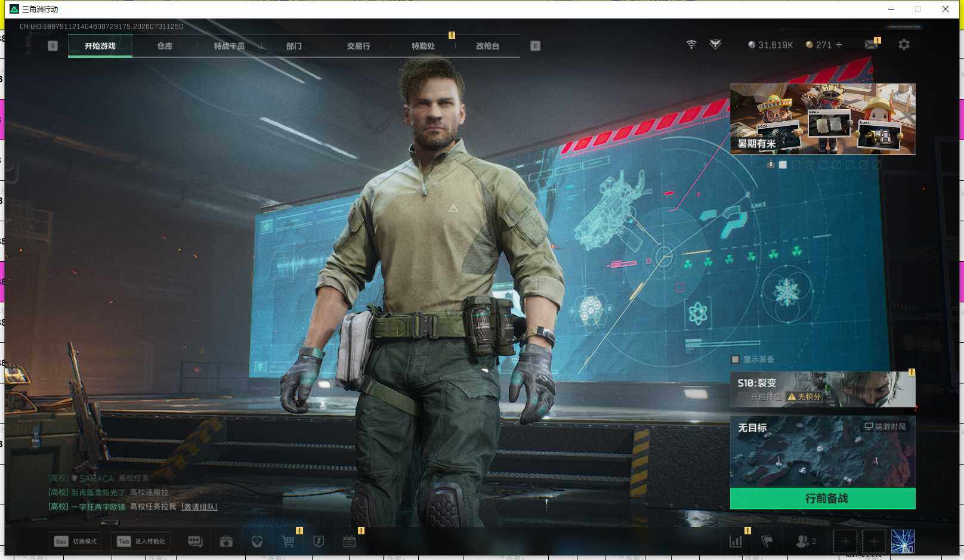Switch to the 特战干员 tab
964x560 pixels.
click(x=229, y=46)
